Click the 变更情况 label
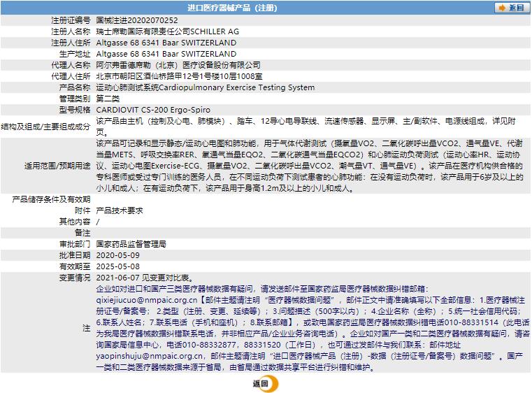The height and width of the screenshot is (393, 532). click(75, 278)
